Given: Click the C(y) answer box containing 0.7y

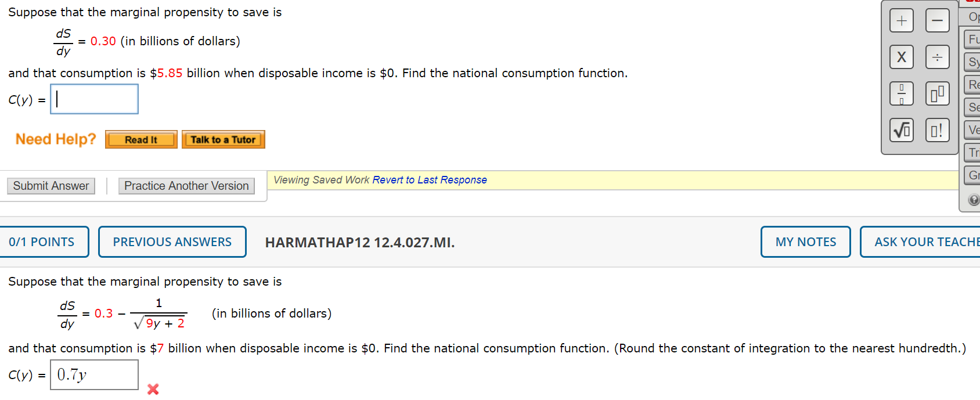Looking at the screenshot, I should [94, 374].
